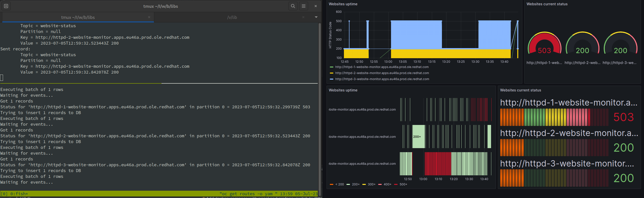Close the tmux ~/l/w/b/libs tab
Screen dimensions: 644x198
click(149, 17)
